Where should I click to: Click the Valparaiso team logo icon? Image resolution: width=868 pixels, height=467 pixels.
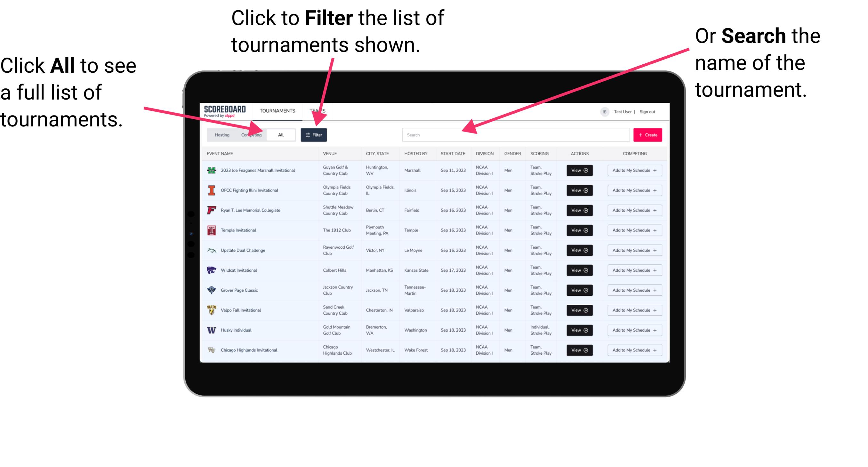(x=212, y=310)
